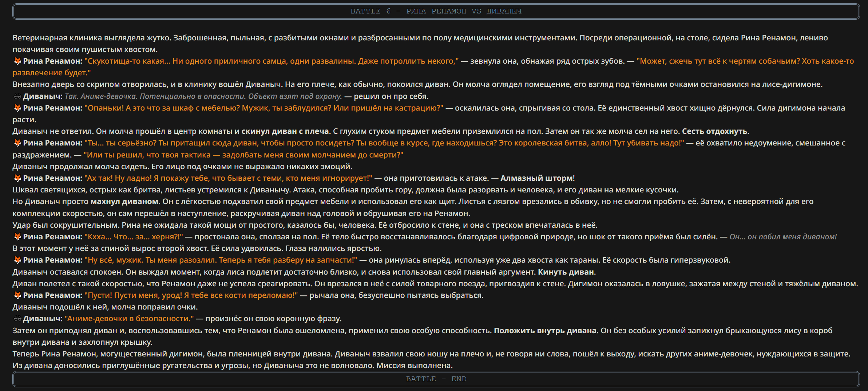This screenshot has width=868, height=391.
Task: Click italic thought "Так. Аниме-девочка. Потенциально в опасности."
Action: coord(155,96)
